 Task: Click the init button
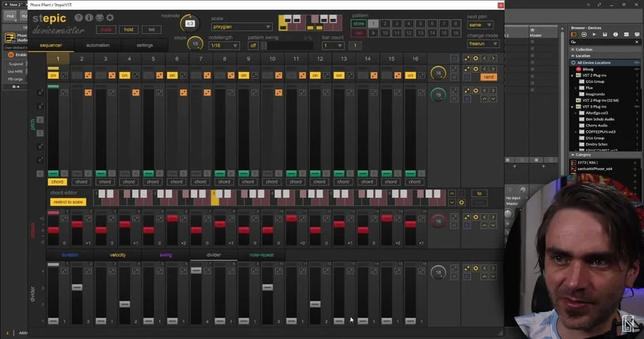pos(152,30)
